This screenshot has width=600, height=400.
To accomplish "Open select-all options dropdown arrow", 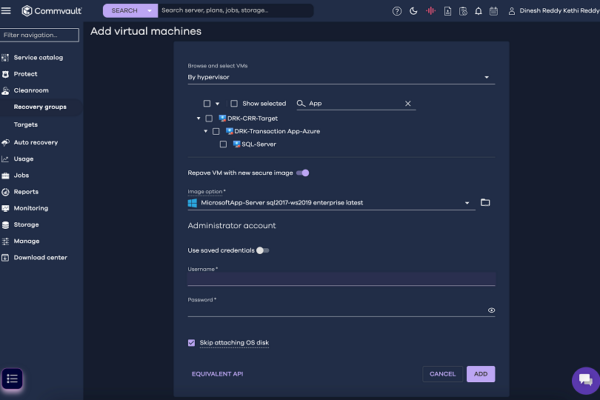I will coord(217,104).
